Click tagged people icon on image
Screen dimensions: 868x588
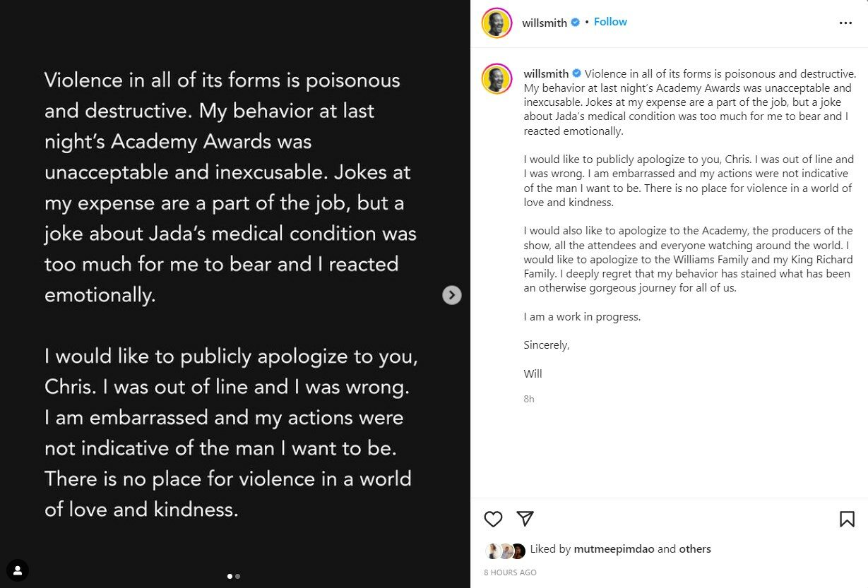tap(17, 570)
